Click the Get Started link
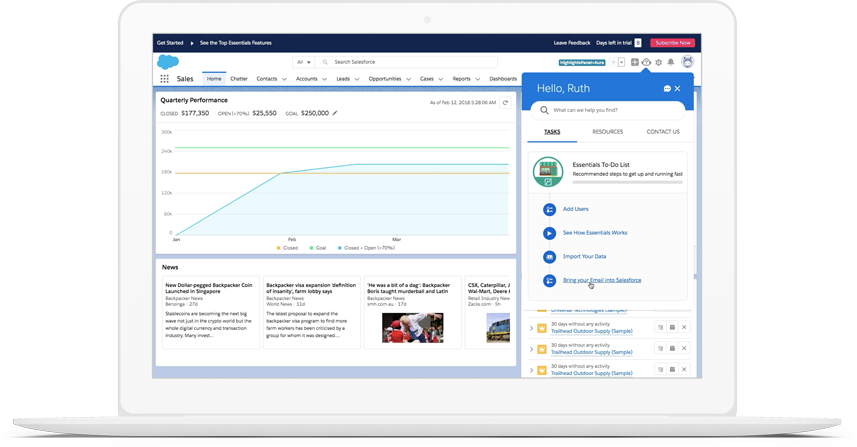 pos(170,43)
